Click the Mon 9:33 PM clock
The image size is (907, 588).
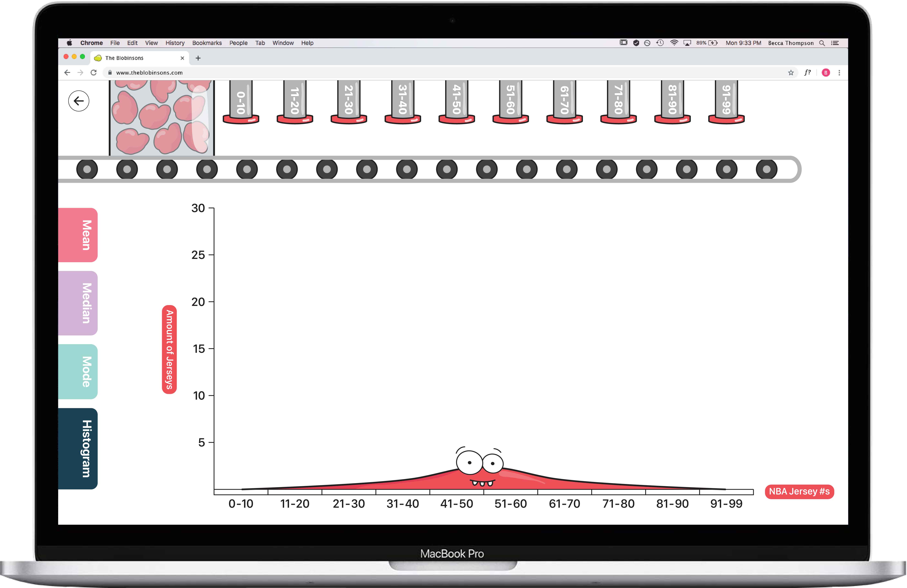[x=743, y=43]
